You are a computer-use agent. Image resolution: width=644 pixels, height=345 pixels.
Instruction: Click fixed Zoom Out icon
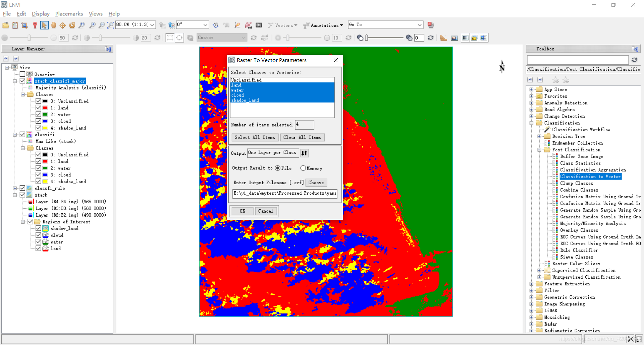coord(102,25)
